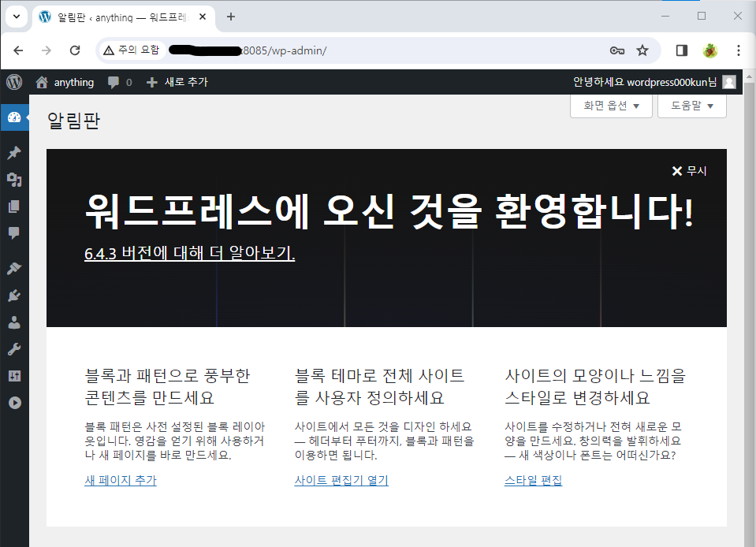Image resolution: width=756 pixels, height=547 pixels.
Task: Open a new browser tab with plus
Action: click(x=231, y=17)
